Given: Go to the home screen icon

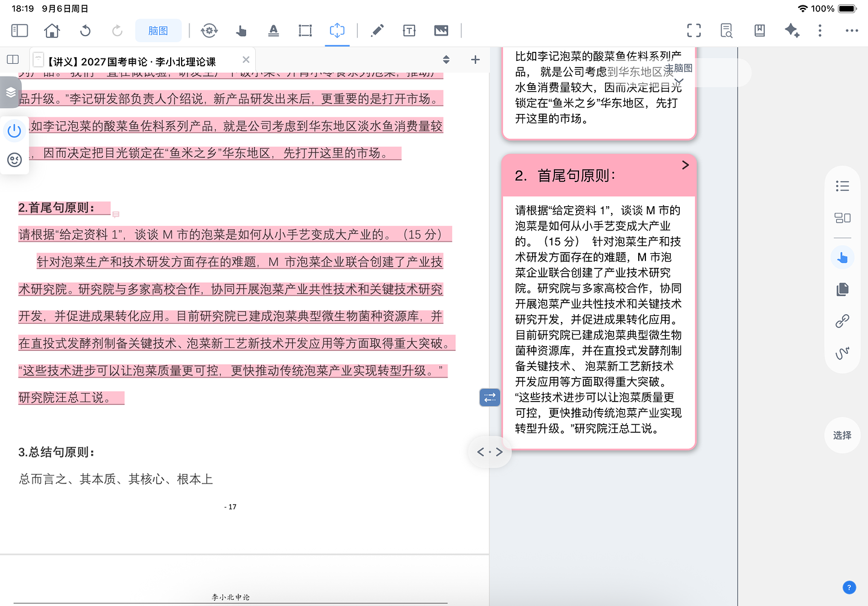Looking at the screenshot, I should click(x=52, y=30).
